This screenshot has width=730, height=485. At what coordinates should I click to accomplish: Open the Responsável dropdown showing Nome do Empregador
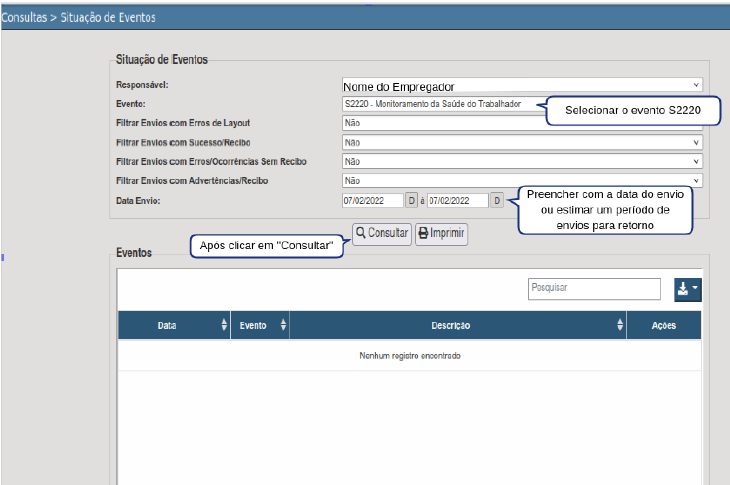pyautogui.click(x=522, y=85)
